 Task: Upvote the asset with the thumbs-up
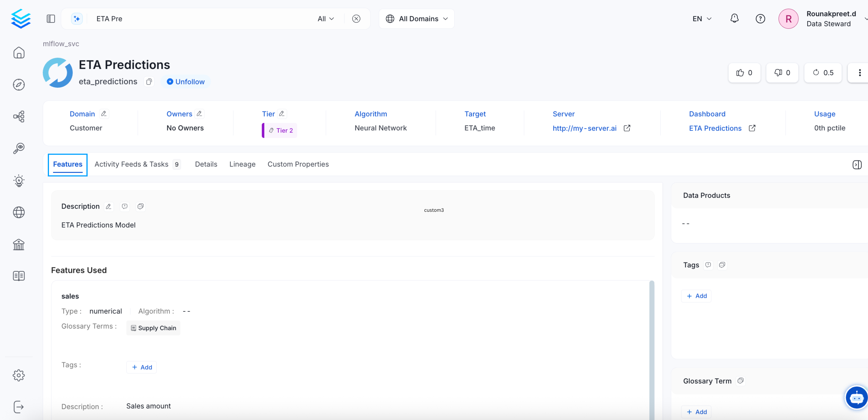coord(744,73)
